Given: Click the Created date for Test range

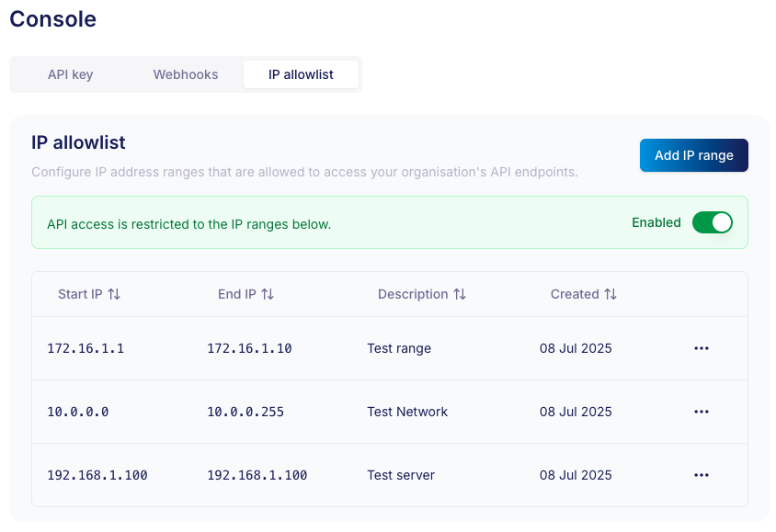Looking at the screenshot, I should [576, 348].
